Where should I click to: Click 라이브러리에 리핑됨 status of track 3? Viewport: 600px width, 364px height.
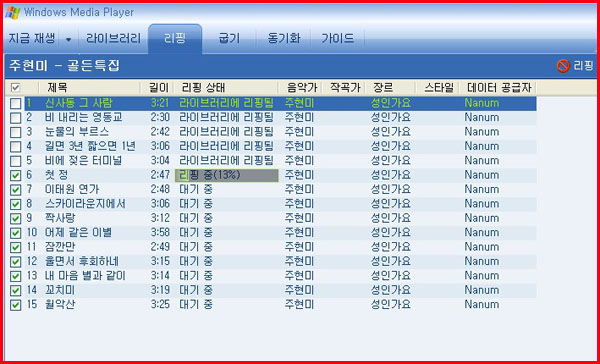click(x=226, y=132)
